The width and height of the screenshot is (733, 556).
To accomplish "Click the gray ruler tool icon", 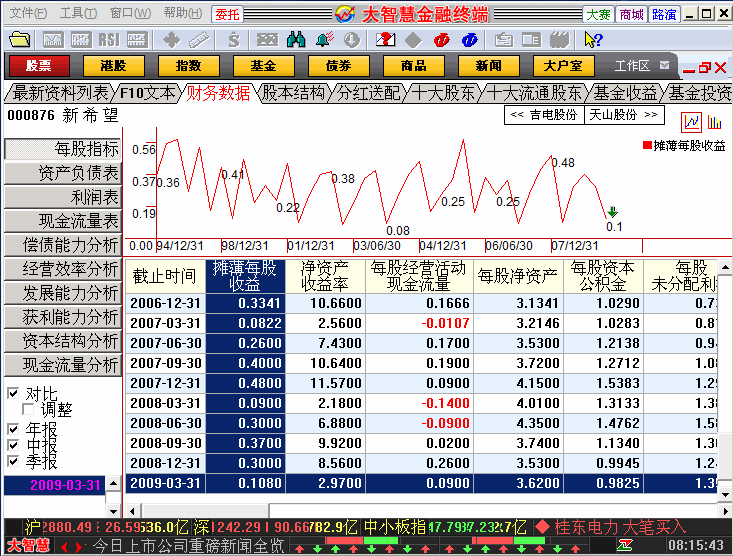I will pos(199,40).
